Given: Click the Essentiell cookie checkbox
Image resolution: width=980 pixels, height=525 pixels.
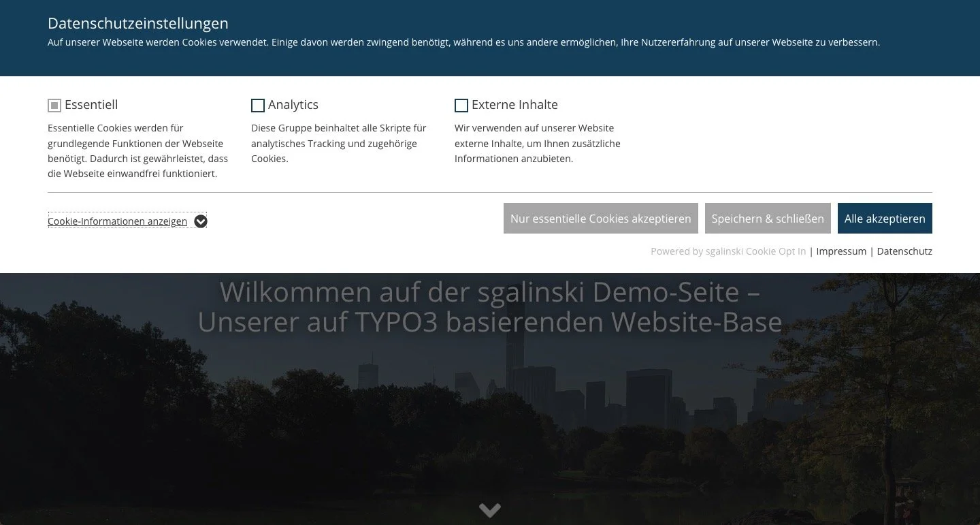Looking at the screenshot, I should (54, 105).
